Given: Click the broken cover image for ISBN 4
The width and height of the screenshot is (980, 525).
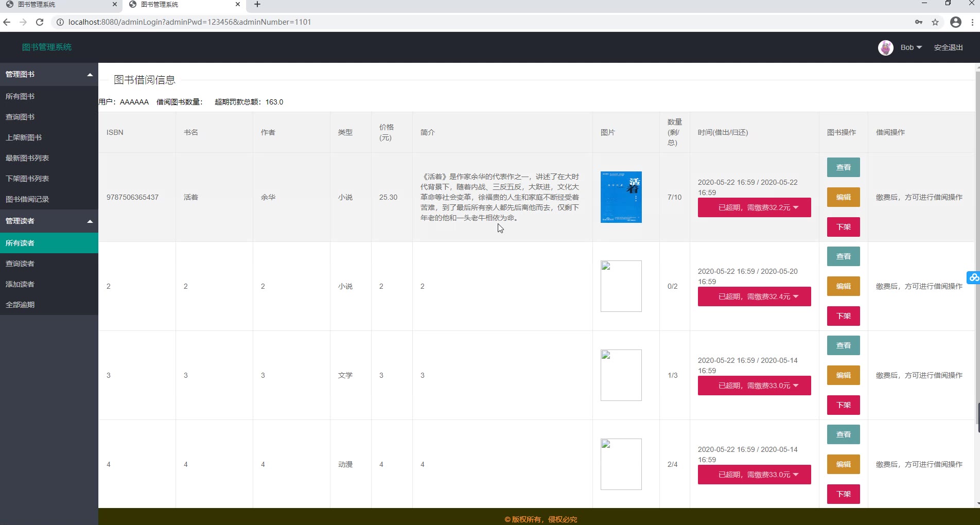Looking at the screenshot, I should (x=621, y=464).
